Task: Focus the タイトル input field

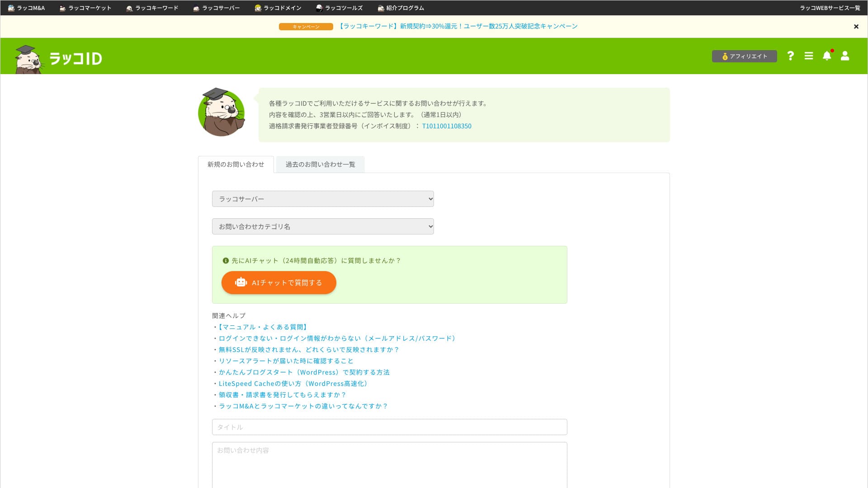Action: (x=389, y=427)
